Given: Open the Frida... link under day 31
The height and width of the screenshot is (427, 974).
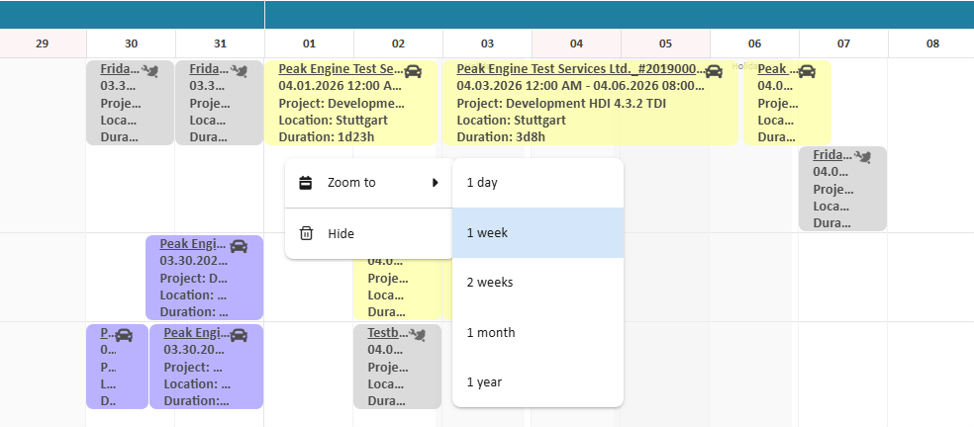Looking at the screenshot, I should click(210, 68).
